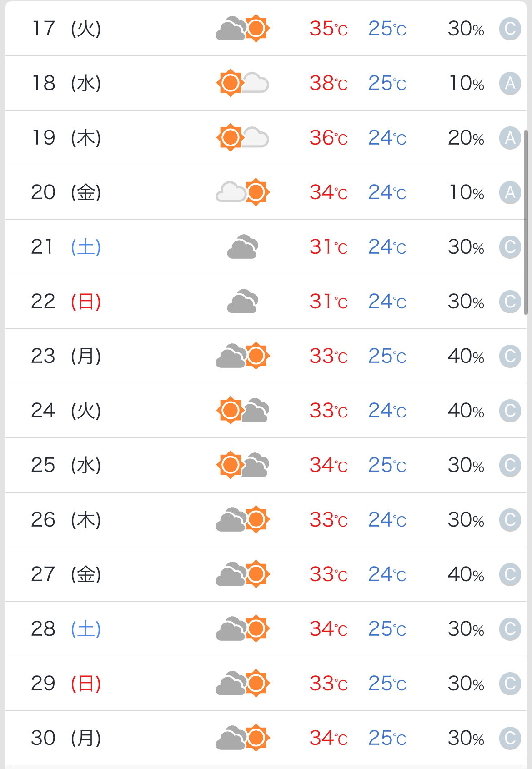Click the 38°C high temperature on the 18th
532x769 pixels.
[x=328, y=83]
